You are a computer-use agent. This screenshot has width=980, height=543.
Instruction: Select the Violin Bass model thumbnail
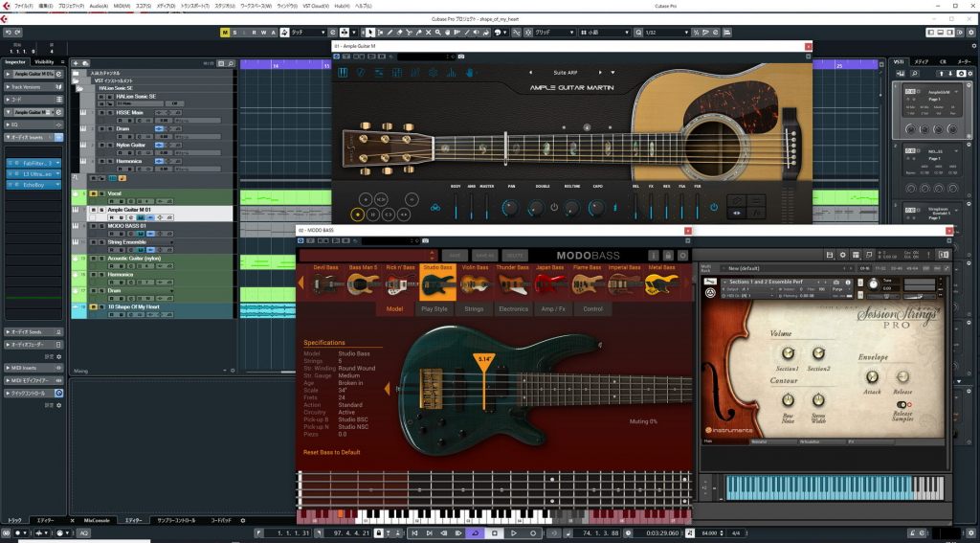pos(474,283)
